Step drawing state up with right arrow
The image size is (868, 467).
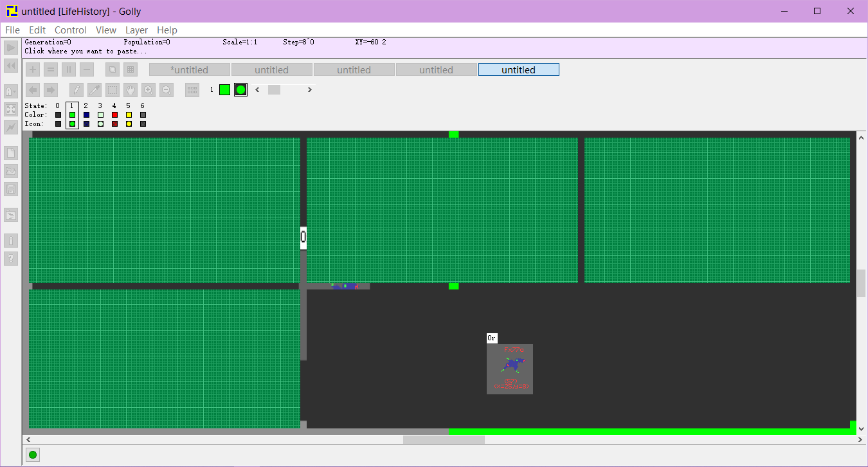310,90
